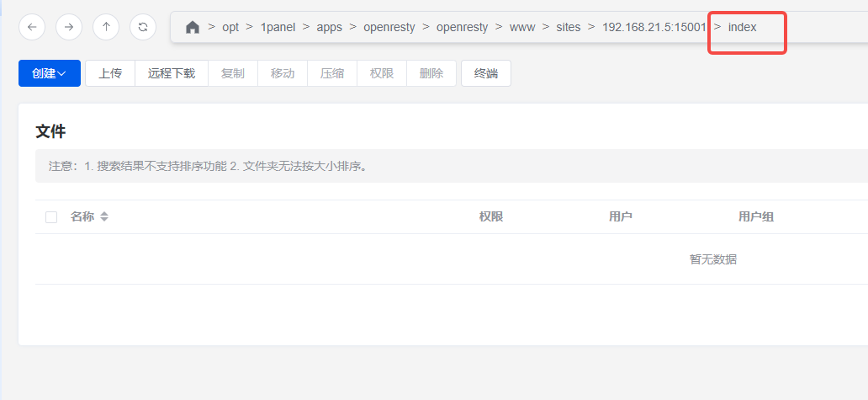
Task: Click the 复制 copy button
Action: (x=233, y=73)
